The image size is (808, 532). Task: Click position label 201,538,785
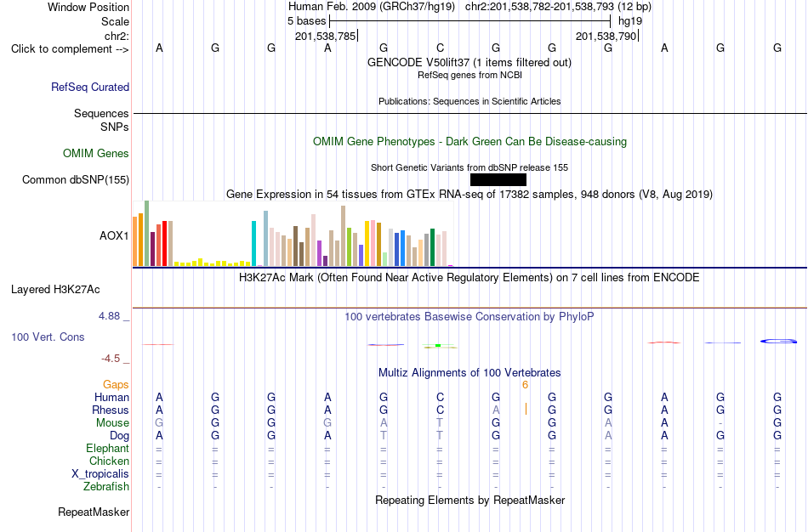[x=325, y=36]
